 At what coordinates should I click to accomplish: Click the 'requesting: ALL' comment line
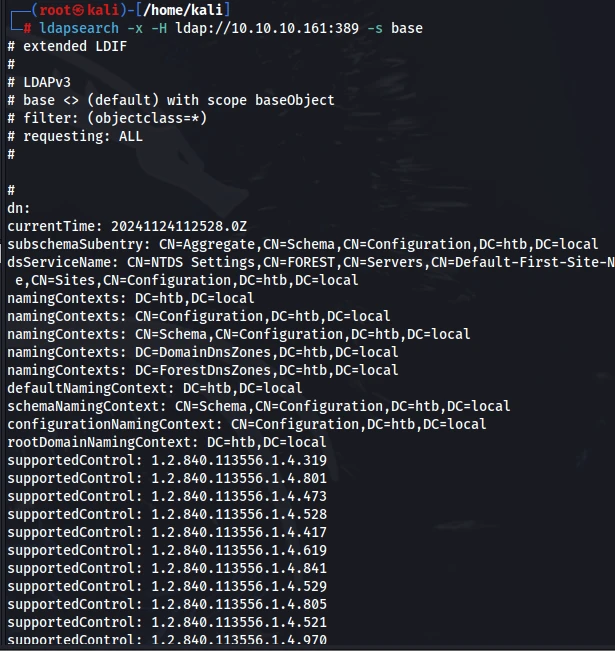[75, 136]
